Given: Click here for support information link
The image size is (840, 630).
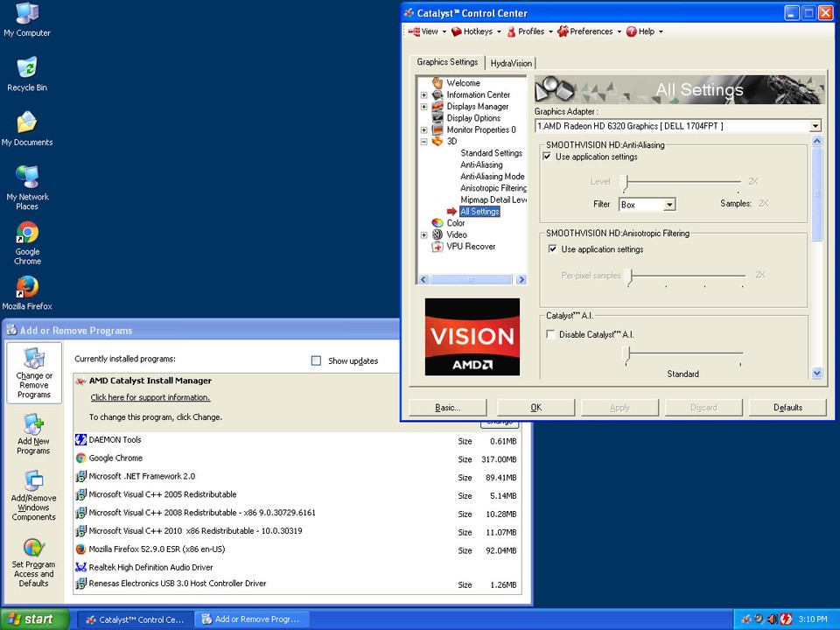Looking at the screenshot, I should click(150, 398).
